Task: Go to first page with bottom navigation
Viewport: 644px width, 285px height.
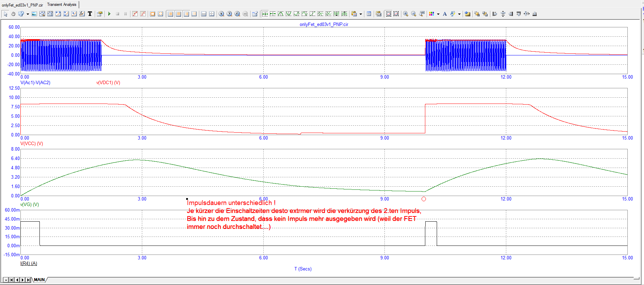Action: (x=11, y=280)
